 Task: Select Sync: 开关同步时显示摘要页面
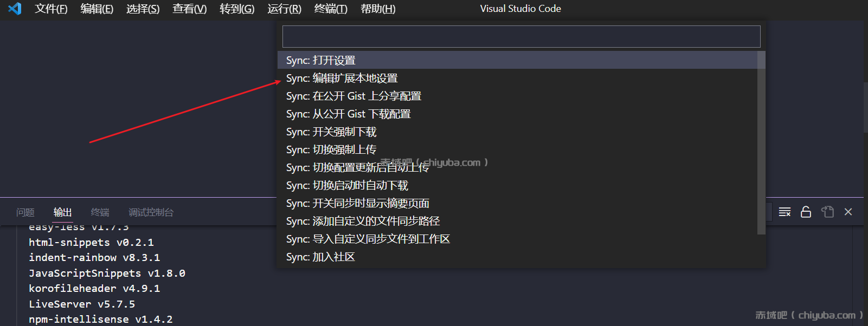pos(517,203)
